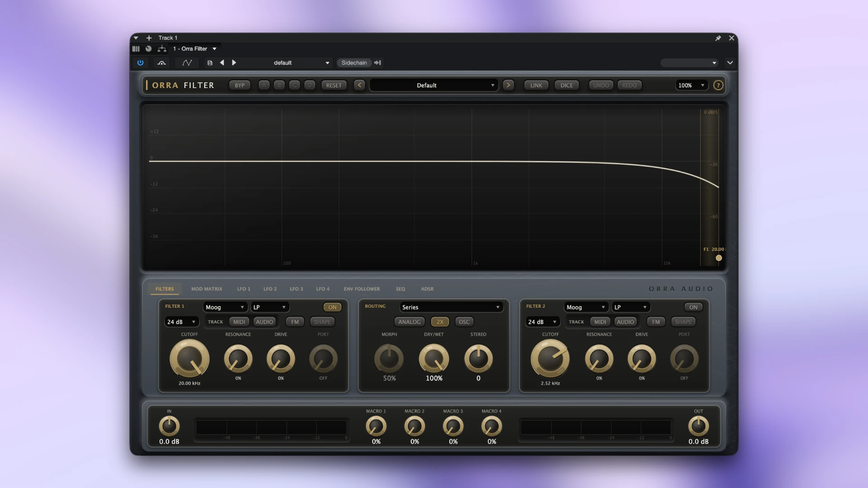This screenshot has width=868, height=488.
Task: Click the LINK button
Action: tap(536, 85)
